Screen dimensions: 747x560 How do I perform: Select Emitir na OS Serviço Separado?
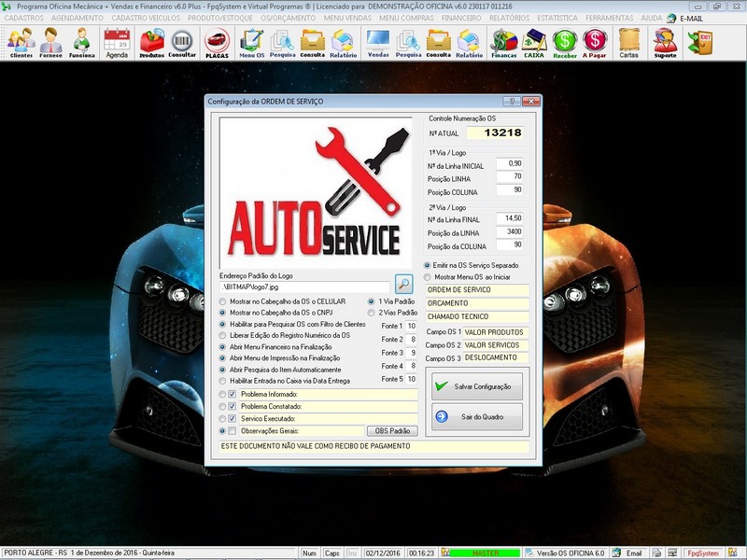pyautogui.click(x=428, y=265)
